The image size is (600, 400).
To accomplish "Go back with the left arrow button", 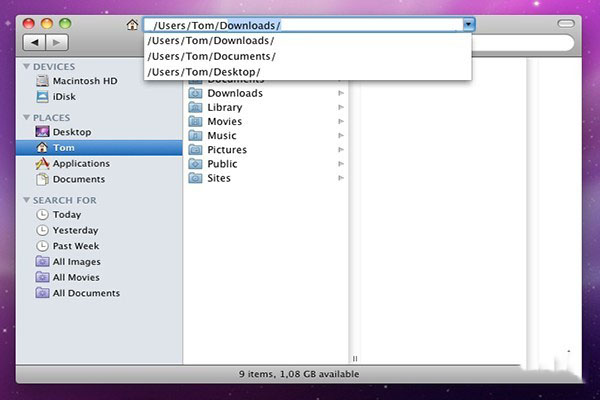I will [x=34, y=42].
